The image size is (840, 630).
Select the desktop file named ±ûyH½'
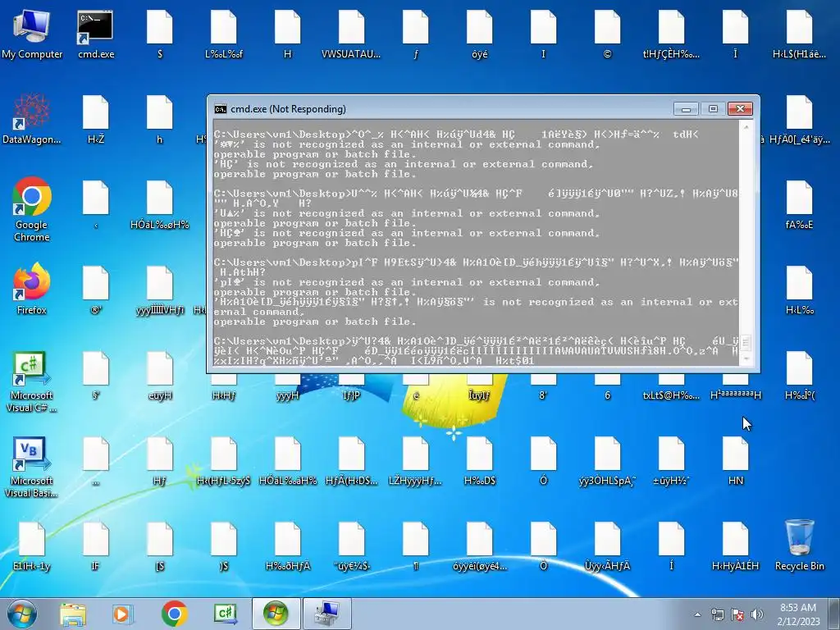[671, 462]
